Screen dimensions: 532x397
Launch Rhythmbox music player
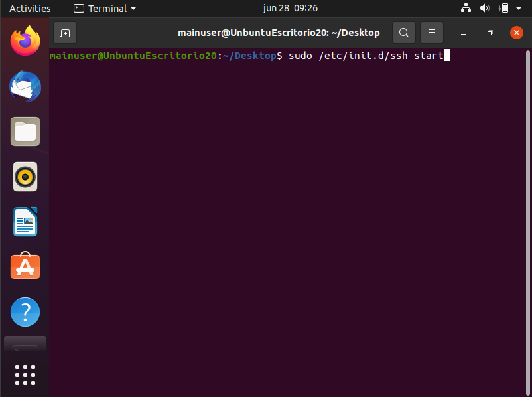point(25,177)
